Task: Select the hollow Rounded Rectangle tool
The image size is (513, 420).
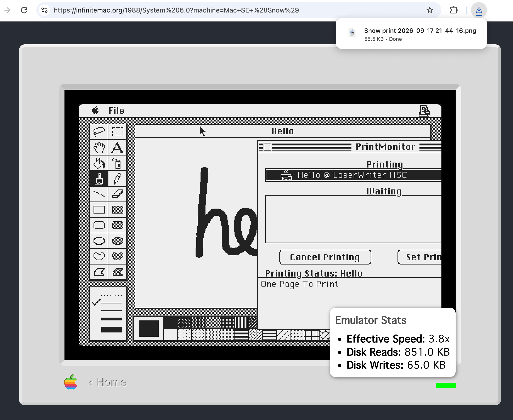Action: [99, 225]
